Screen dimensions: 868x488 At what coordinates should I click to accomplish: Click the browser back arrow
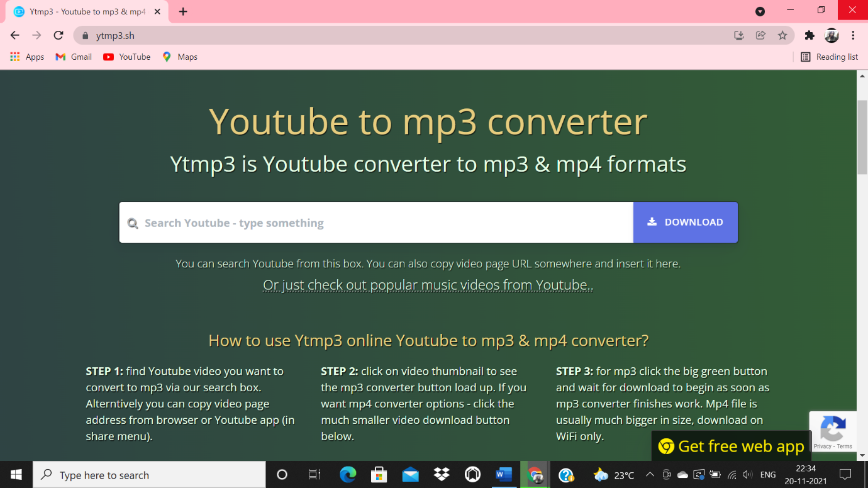point(15,35)
